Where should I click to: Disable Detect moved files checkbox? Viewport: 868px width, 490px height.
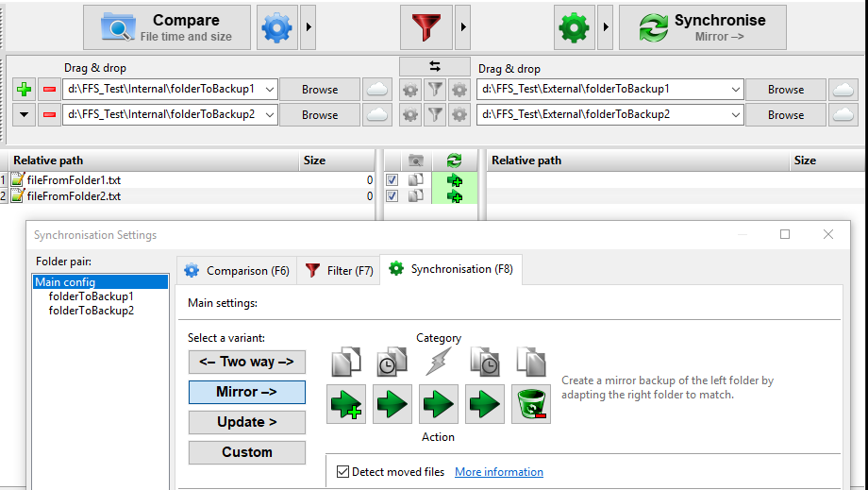[x=342, y=472]
